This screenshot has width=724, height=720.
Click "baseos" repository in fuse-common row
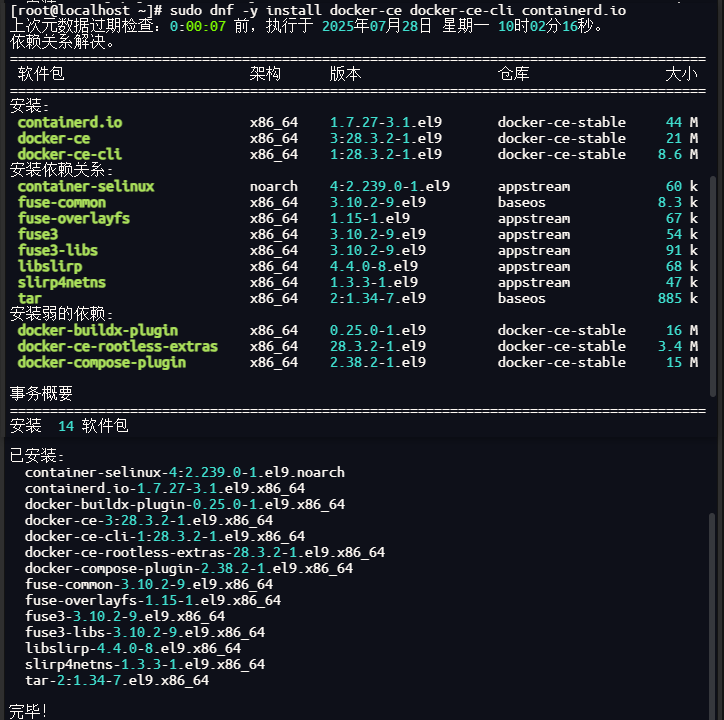click(x=522, y=202)
